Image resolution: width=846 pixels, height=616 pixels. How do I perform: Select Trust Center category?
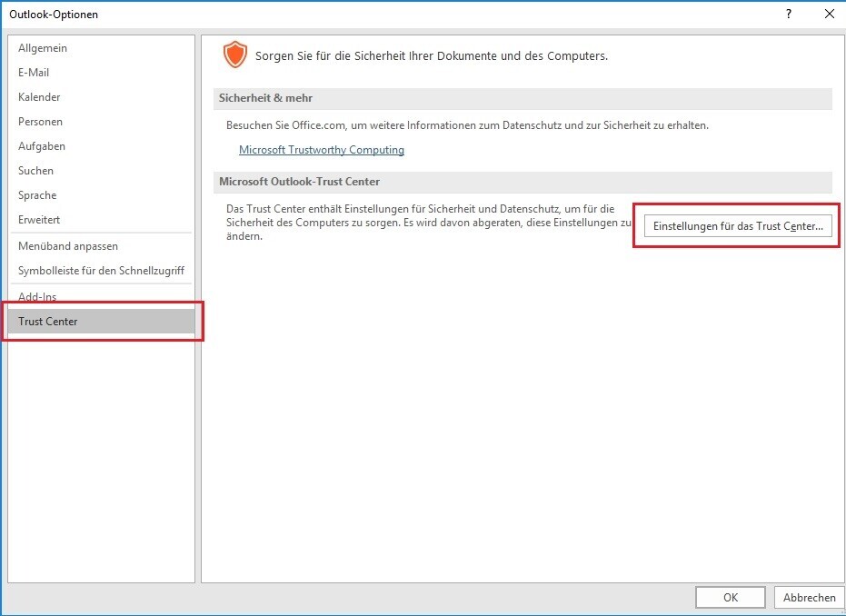pyautogui.click(x=101, y=322)
